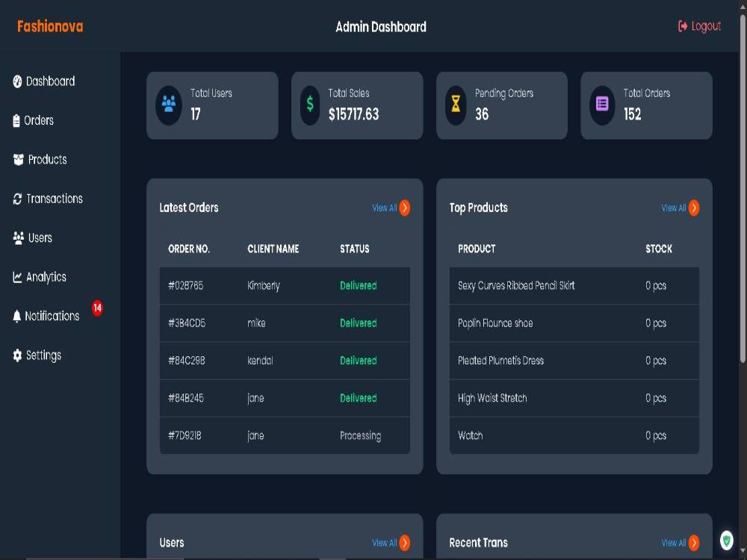Click client name kendal
This screenshot has width=747, height=560.
coord(260,361)
